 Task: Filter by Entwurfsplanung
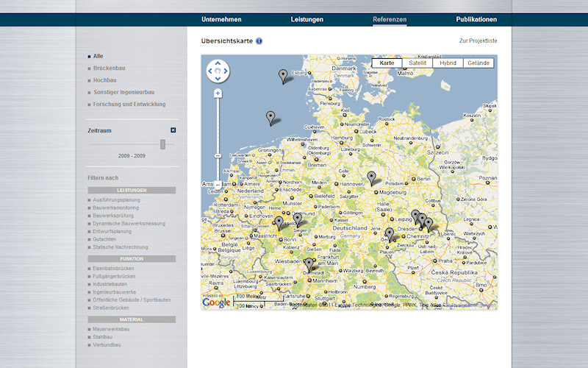click(x=112, y=231)
